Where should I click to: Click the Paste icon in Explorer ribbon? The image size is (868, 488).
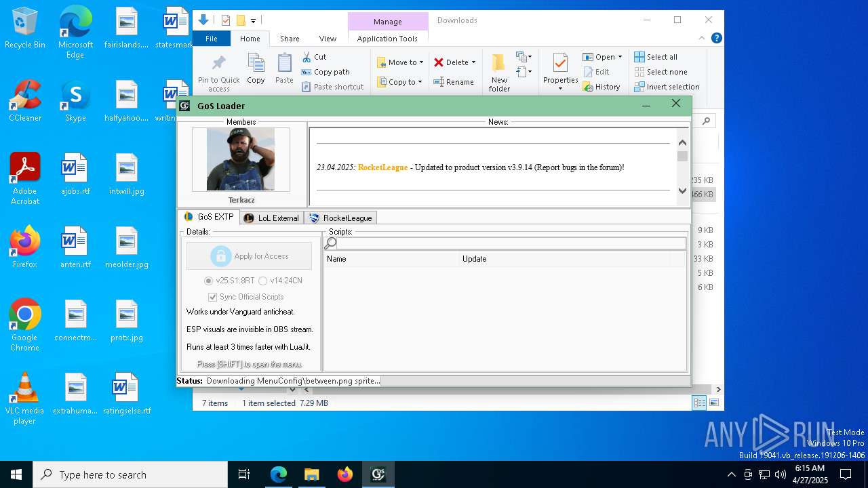(x=284, y=69)
